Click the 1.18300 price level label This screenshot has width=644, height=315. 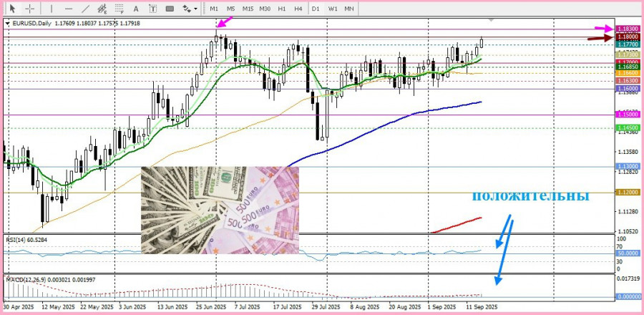627,29
